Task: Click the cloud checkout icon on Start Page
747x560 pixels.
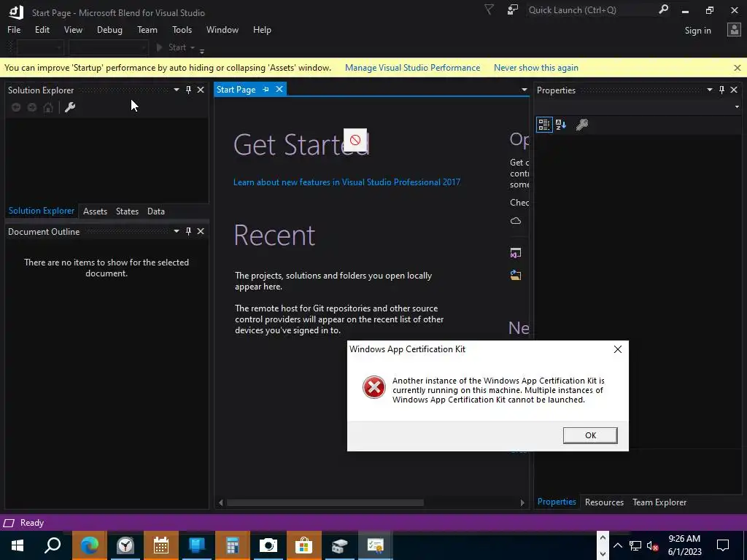Action: click(516, 221)
